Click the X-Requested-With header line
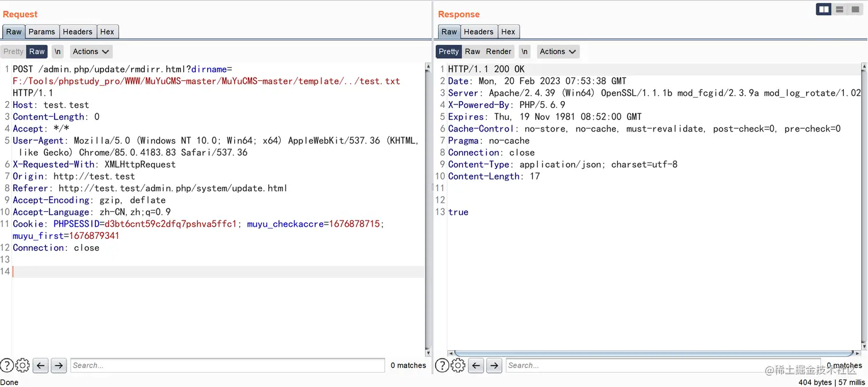Viewport: 868px width, 387px height. (94, 164)
